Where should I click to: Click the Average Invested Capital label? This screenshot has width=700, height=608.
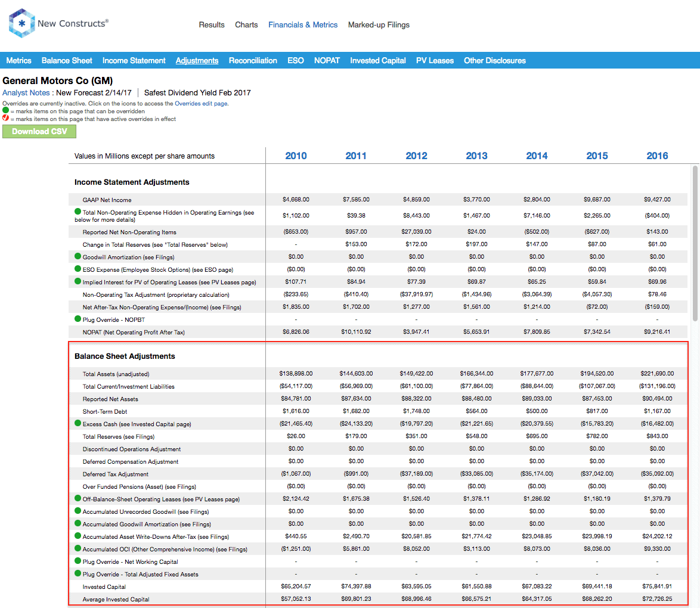tap(116, 599)
